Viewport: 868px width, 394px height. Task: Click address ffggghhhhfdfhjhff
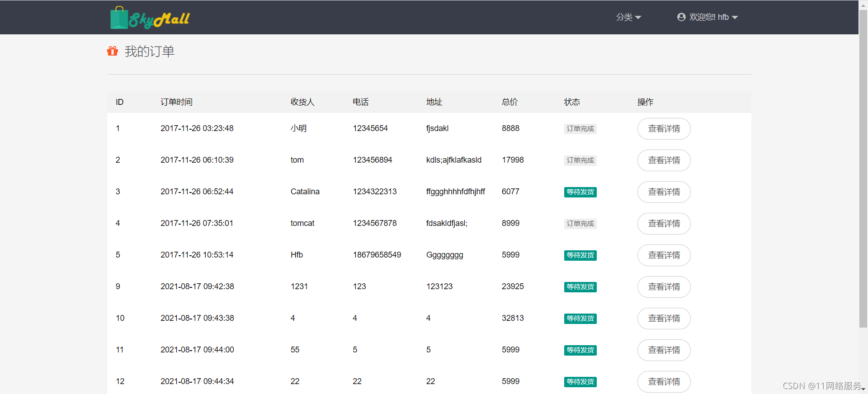(x=456, y=192)
